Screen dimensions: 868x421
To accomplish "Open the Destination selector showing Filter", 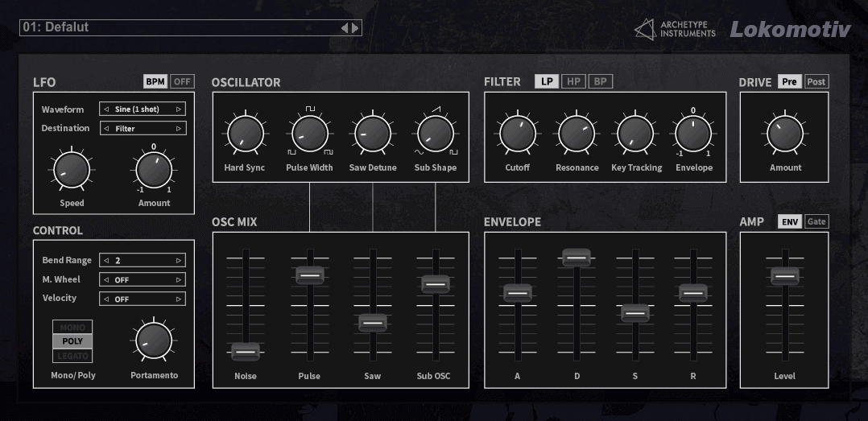I will point(143,128).
